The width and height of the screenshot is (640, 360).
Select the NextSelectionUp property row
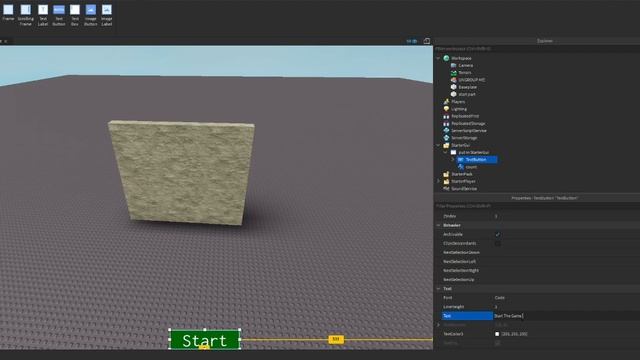pos(537,280)
